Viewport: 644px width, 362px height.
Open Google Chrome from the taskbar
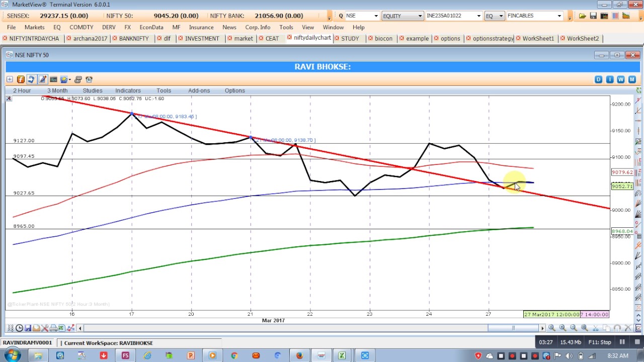point(234,355)
